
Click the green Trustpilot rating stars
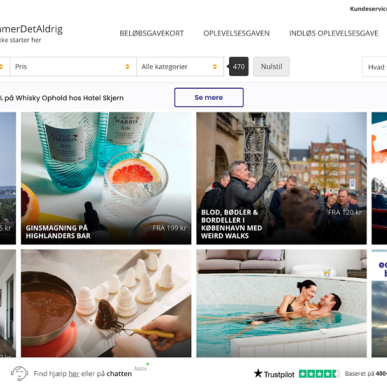(319, 374)
